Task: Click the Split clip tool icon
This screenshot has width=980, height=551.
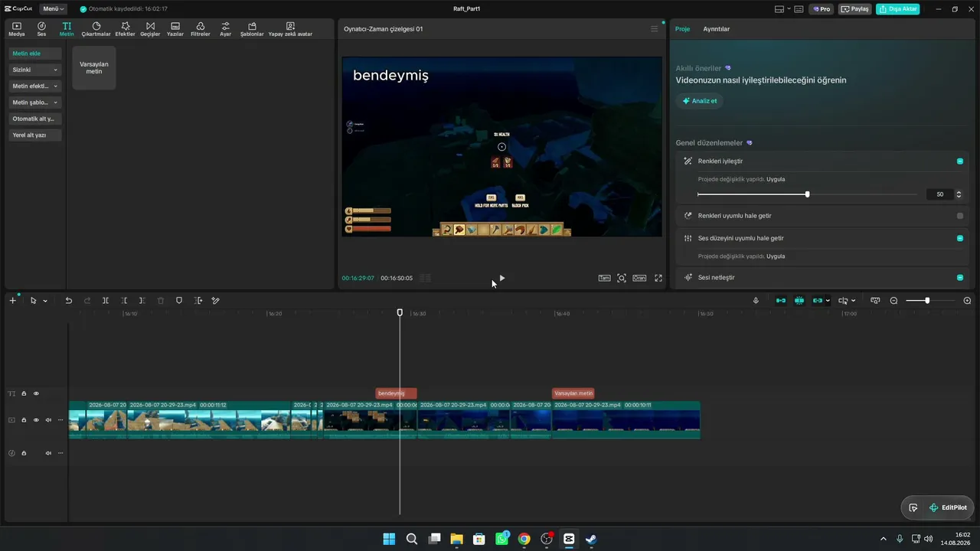Action: (x=106, y=301)
